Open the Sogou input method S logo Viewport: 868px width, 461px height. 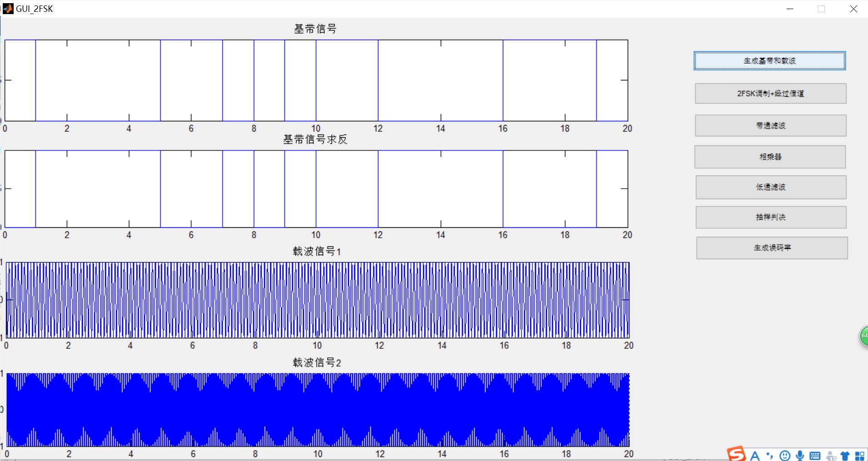[736, 454]
